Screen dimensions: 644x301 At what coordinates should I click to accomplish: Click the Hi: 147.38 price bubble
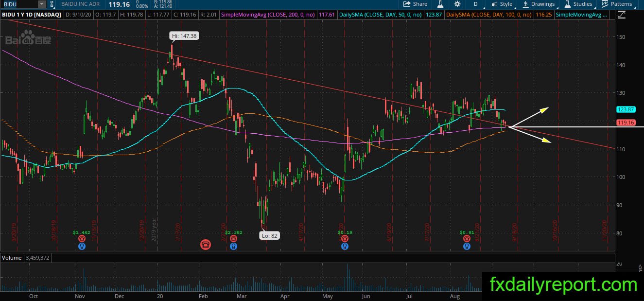pyautogui.click(x=184, y=36)
